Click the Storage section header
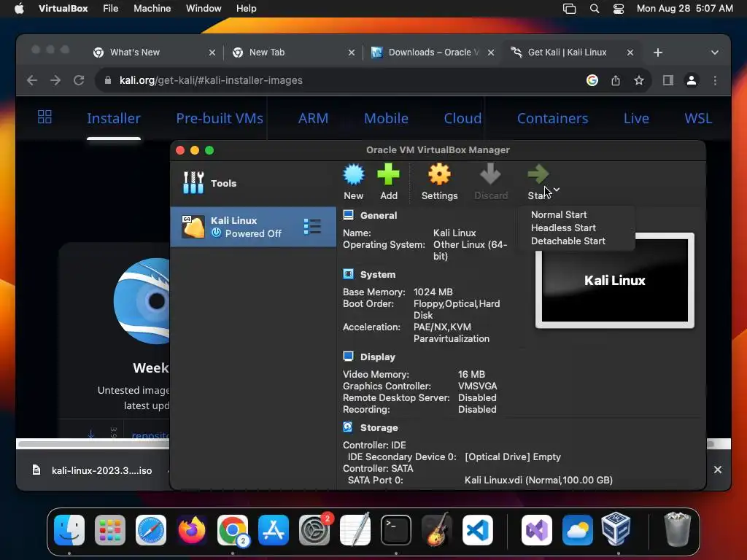 click(379, 427)
